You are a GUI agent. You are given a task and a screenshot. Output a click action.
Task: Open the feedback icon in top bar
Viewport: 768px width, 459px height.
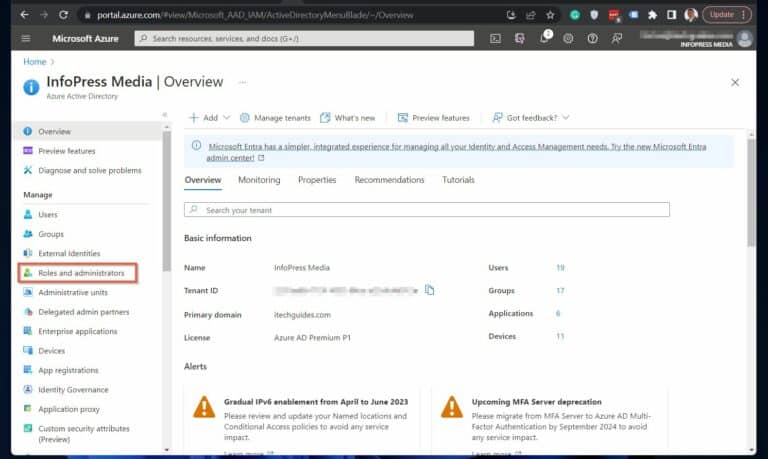coord(617,38)
